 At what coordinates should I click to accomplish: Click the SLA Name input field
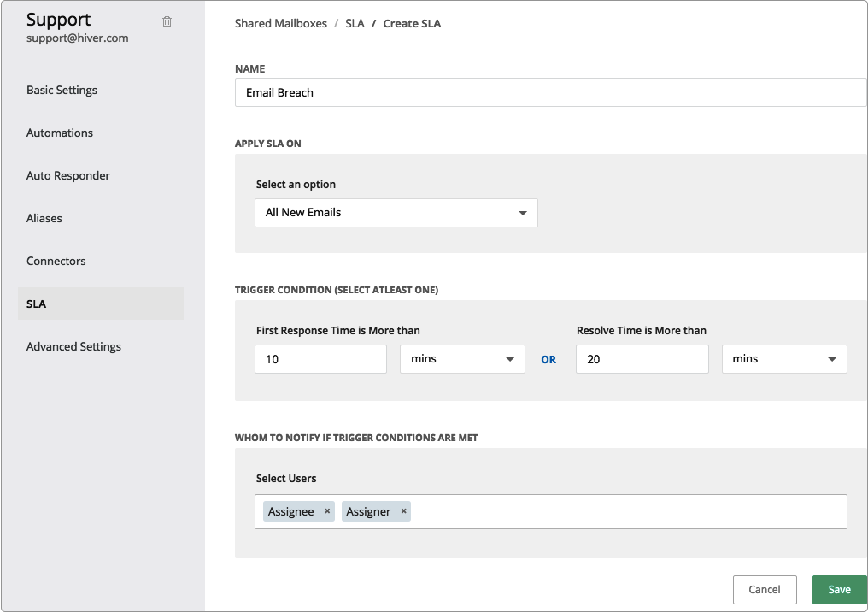[x=550, y=92]
